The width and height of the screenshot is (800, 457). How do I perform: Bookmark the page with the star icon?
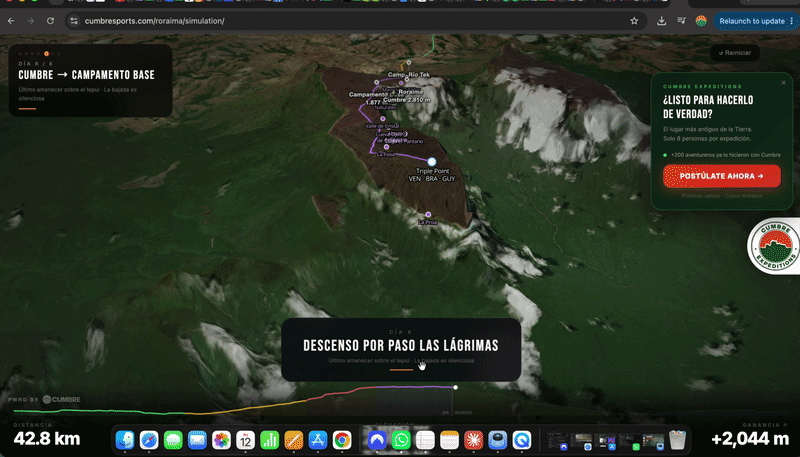(x=634, y=21)
